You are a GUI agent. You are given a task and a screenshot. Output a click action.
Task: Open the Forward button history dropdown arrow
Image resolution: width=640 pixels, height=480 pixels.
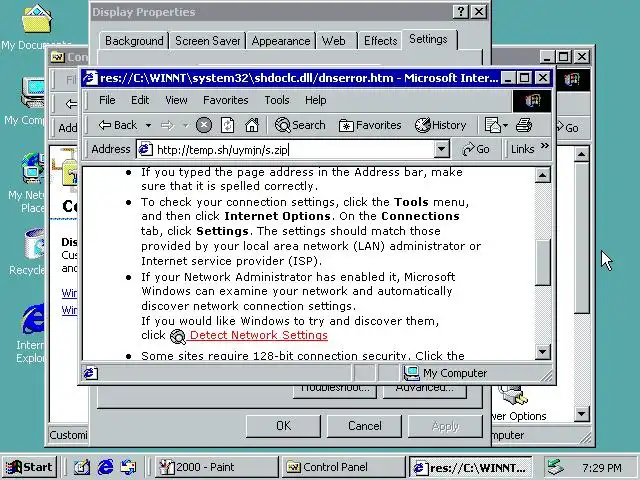[x=185, y=125]
